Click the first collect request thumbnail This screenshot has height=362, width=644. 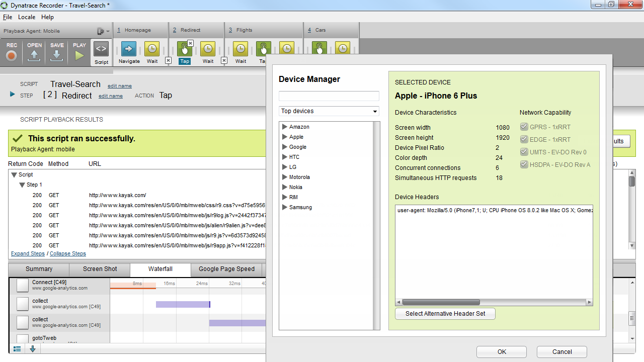pyautogui.click(x=23, y=304)
